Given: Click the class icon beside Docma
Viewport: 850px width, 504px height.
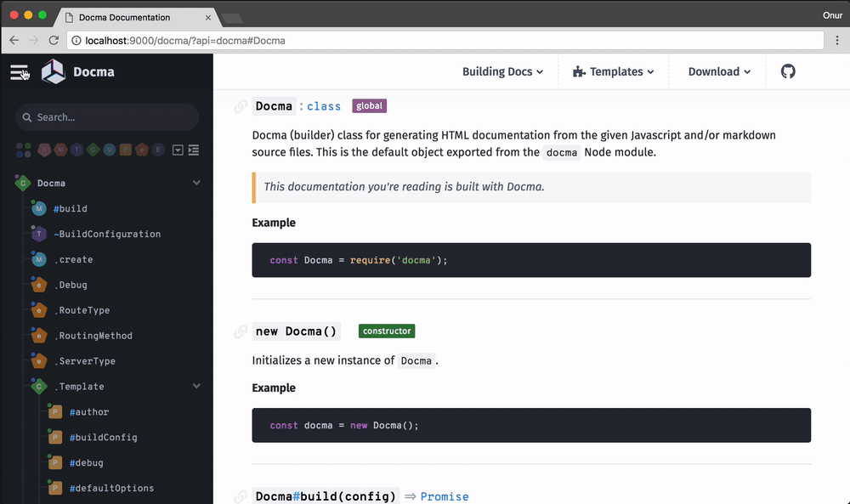Looking at the screenshot, I should [x=23, y=184].
